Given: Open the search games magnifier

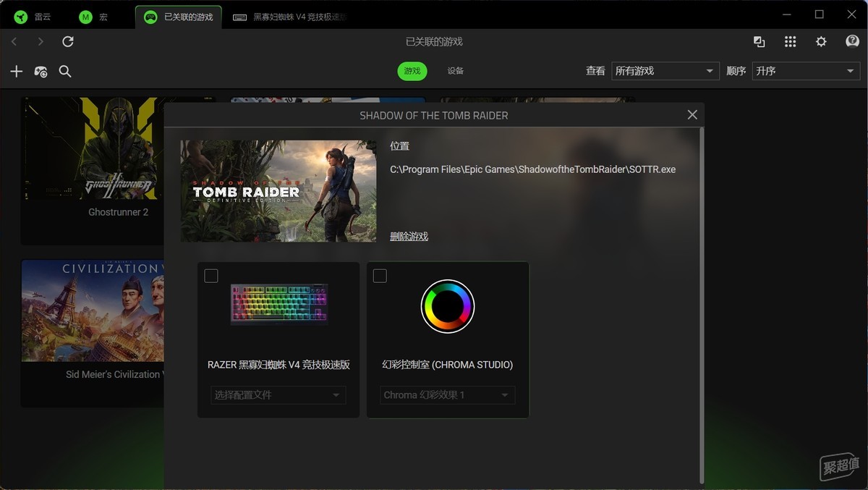Looking at the screenshot, I should 65,71.
